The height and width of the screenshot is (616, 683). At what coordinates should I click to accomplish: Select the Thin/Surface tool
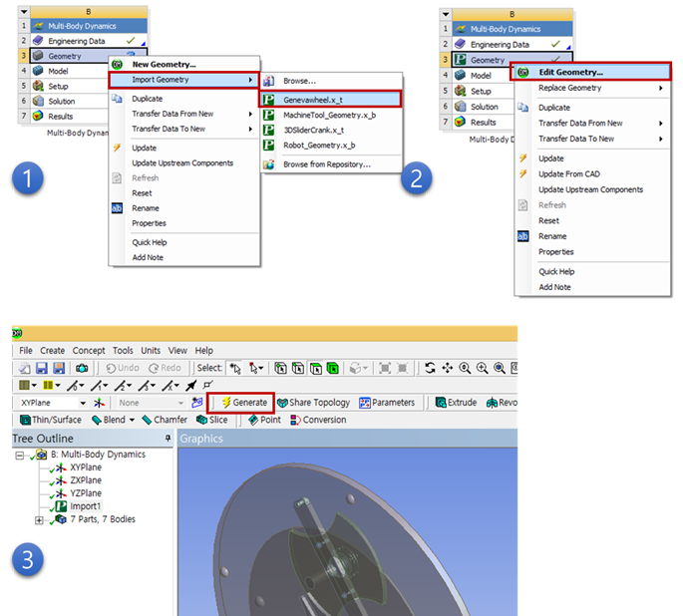pyautogui.click(x=50, y=420)
